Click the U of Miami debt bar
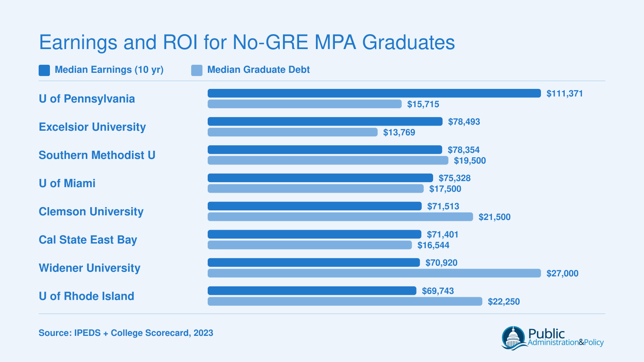 (316, 189)
